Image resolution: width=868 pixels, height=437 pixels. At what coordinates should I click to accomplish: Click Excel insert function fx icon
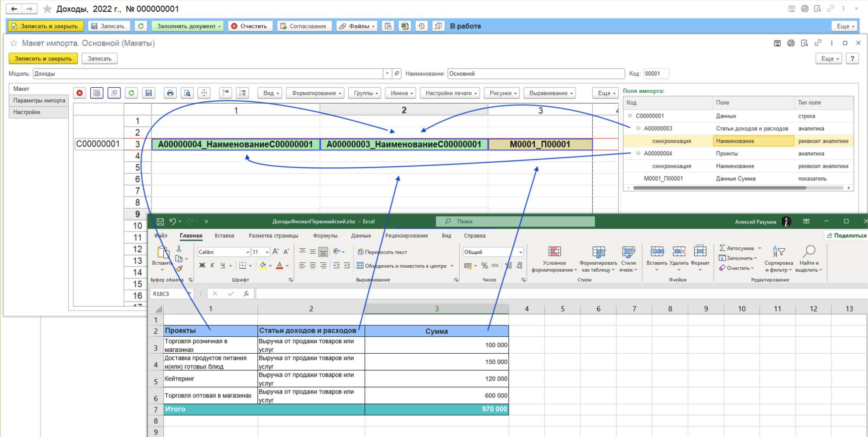pyautogui.click(x=246, y=294)
